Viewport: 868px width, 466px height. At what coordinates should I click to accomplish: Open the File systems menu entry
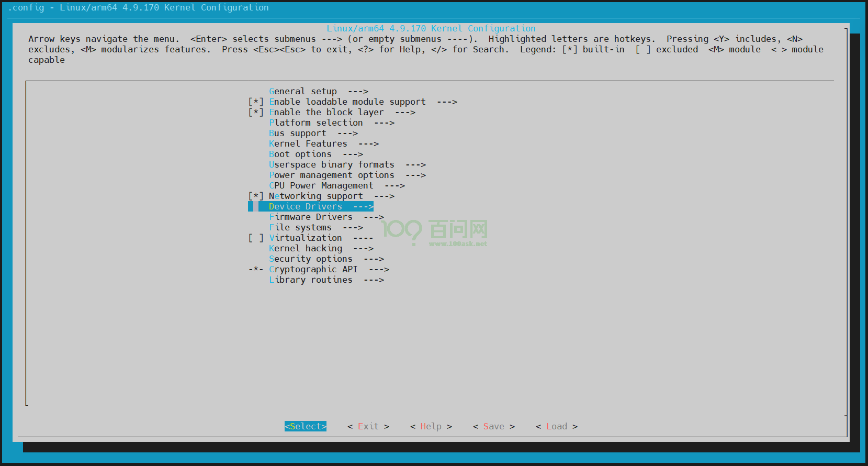(x=300, y=228)
